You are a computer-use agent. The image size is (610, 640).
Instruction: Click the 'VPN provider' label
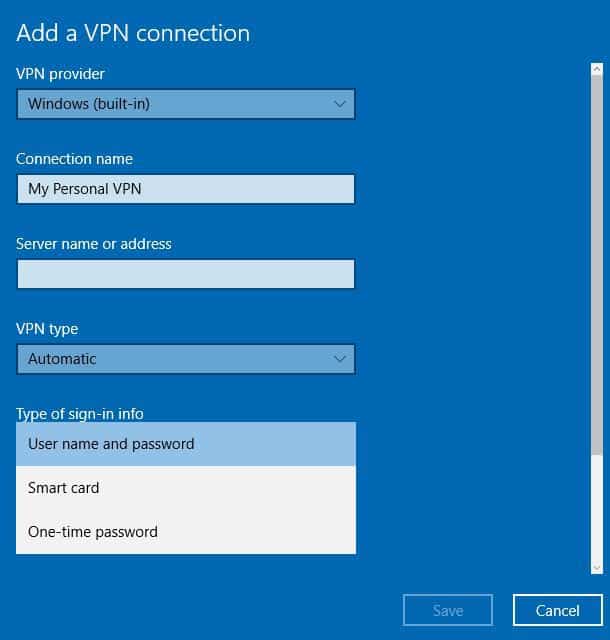coord(60,74)
